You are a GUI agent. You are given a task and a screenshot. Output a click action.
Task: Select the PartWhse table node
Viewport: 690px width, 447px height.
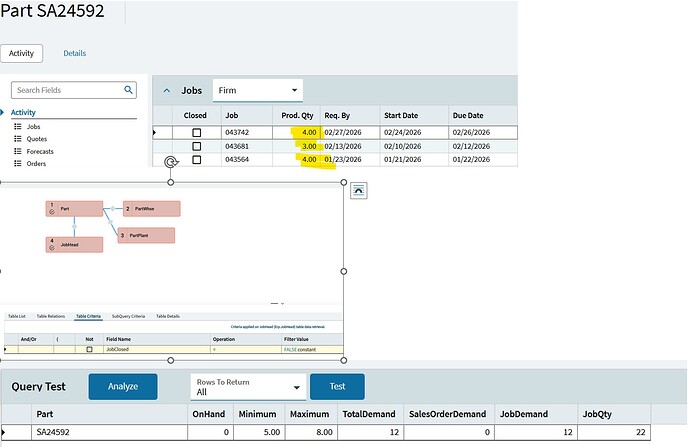click(x=152, y=209)
